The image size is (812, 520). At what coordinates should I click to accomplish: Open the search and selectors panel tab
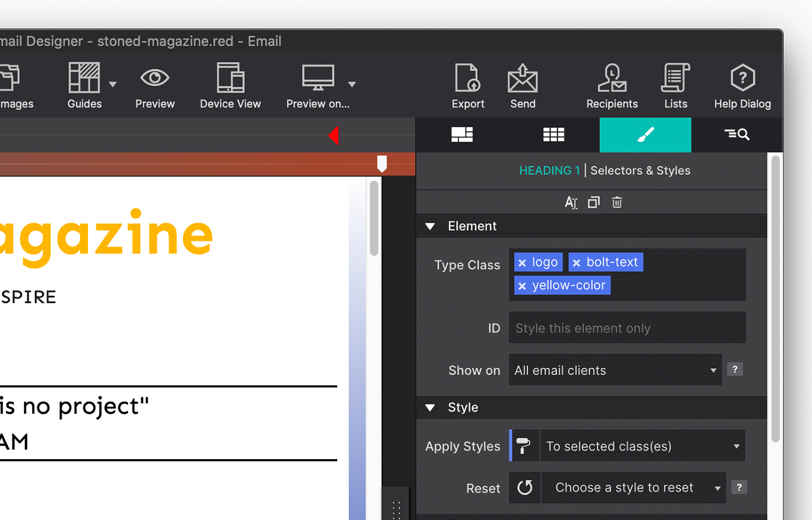tap(737, 135)
